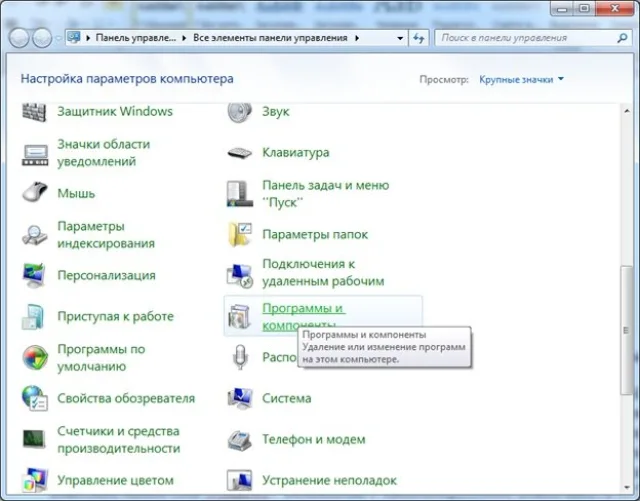Click the color management icon
This screenshot has height=501, width=640.
[36, 480]
